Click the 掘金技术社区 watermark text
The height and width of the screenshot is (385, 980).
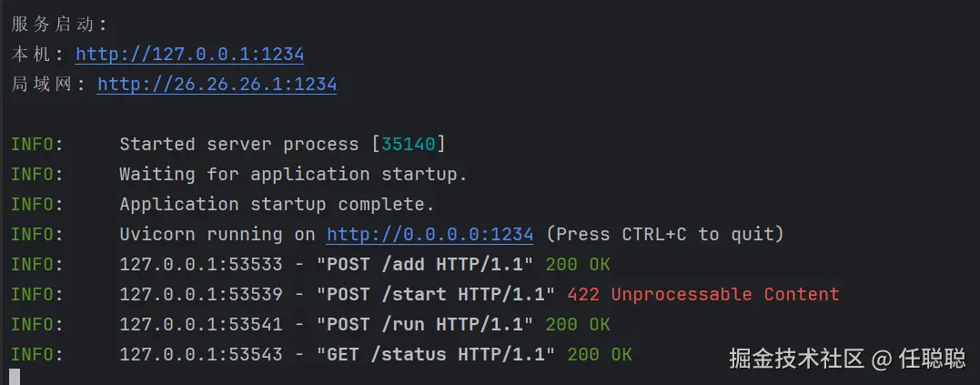point(795,359)
